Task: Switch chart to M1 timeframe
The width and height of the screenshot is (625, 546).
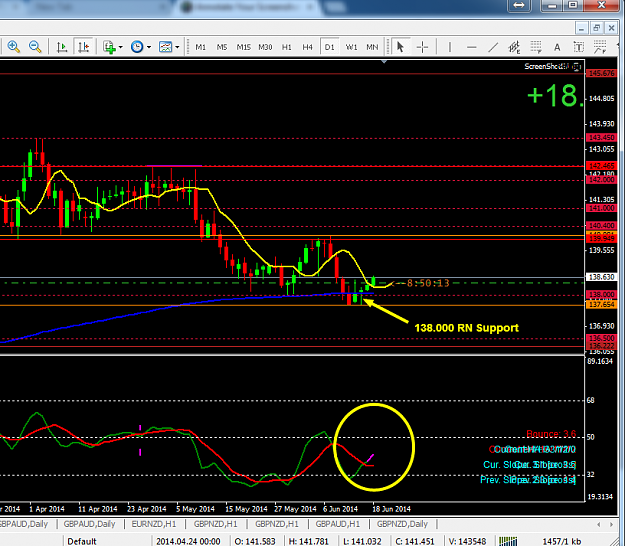Action: point(200,47)
